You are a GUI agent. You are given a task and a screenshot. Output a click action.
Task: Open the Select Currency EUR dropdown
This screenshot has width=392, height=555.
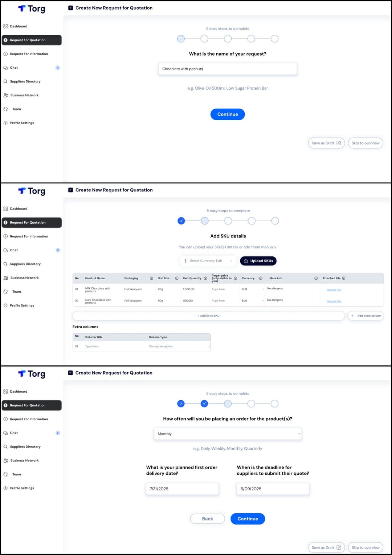208,261
